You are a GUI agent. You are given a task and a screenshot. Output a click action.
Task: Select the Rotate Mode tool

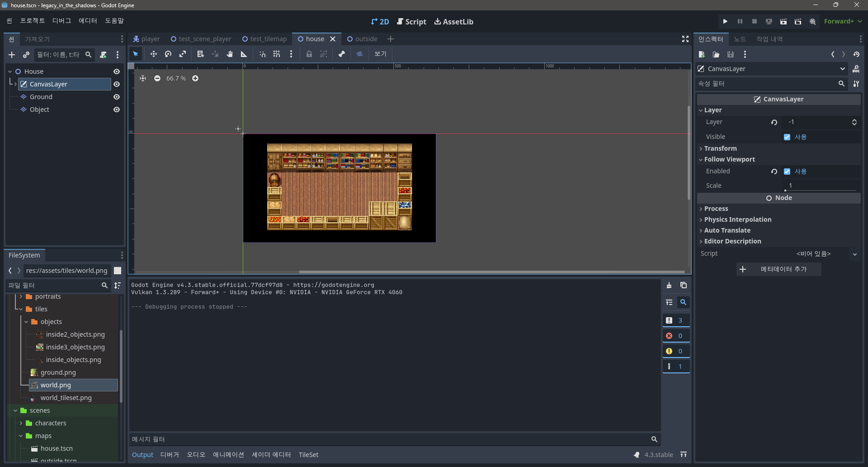pos(168,54)
